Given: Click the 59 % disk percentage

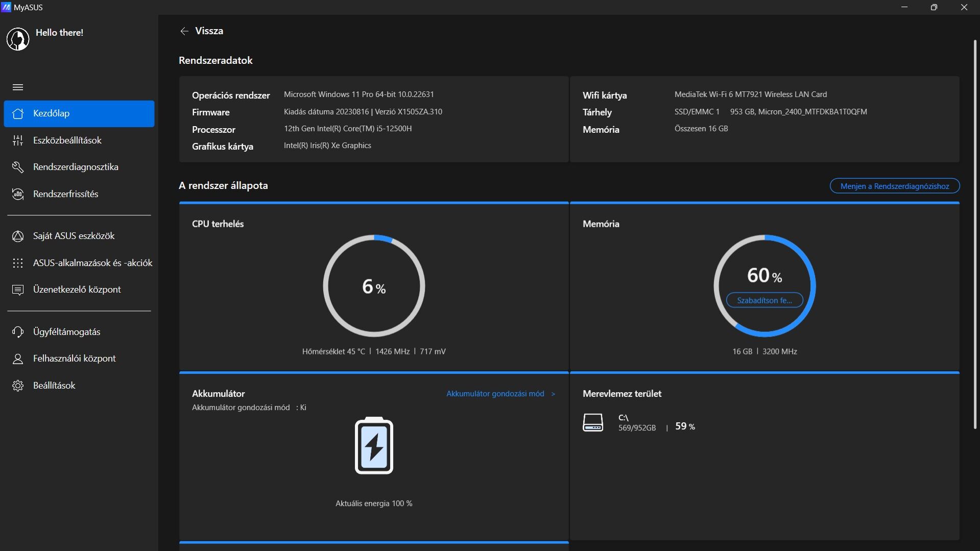Looking at the screenshot, I should pos(685,426).
